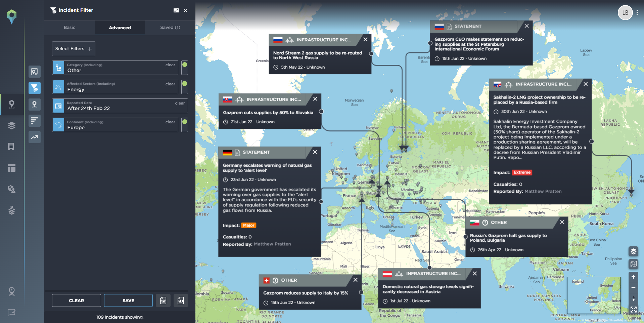The height and width of the screenshot is (323, 644).
Task: Open the globe search icon in left sidebar
Action: [12, 189]
